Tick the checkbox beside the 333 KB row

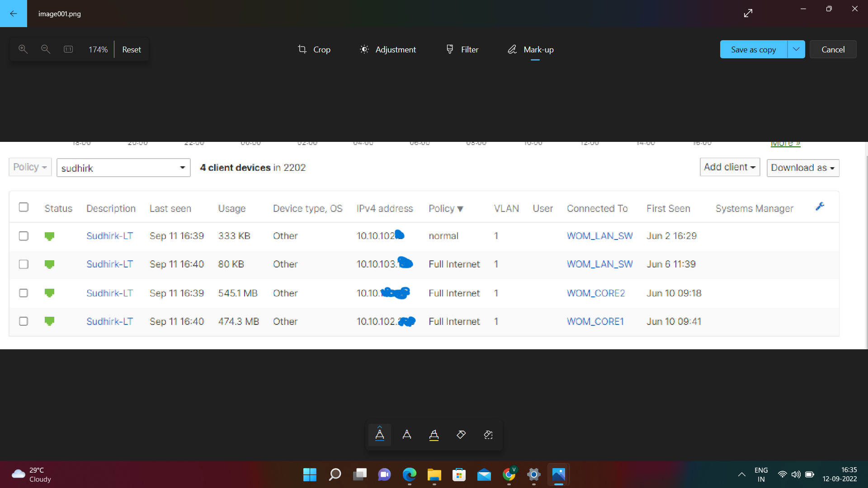tap(24, 236)
